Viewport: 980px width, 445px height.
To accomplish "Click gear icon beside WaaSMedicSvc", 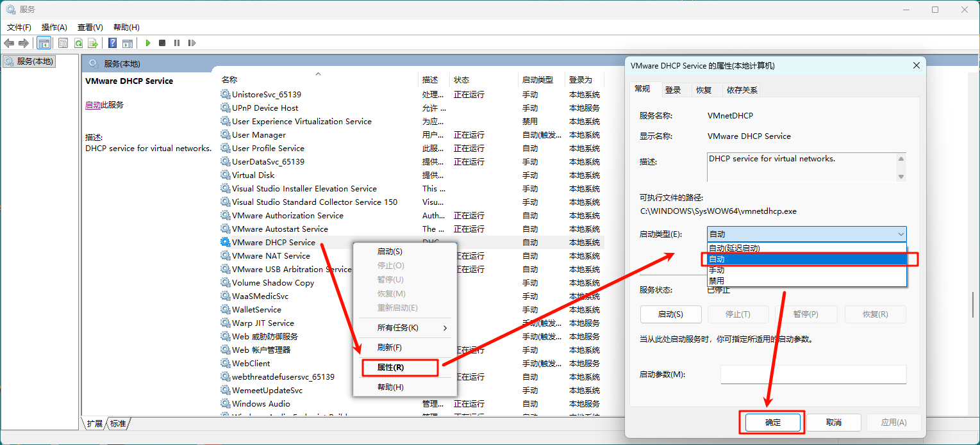I will 225,296.
